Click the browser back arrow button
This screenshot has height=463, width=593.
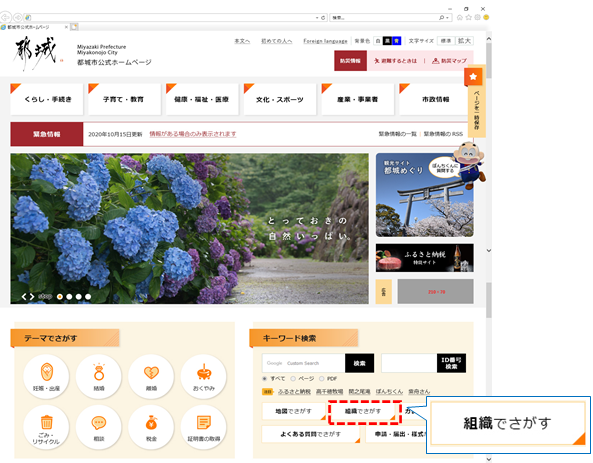(5, 17)
